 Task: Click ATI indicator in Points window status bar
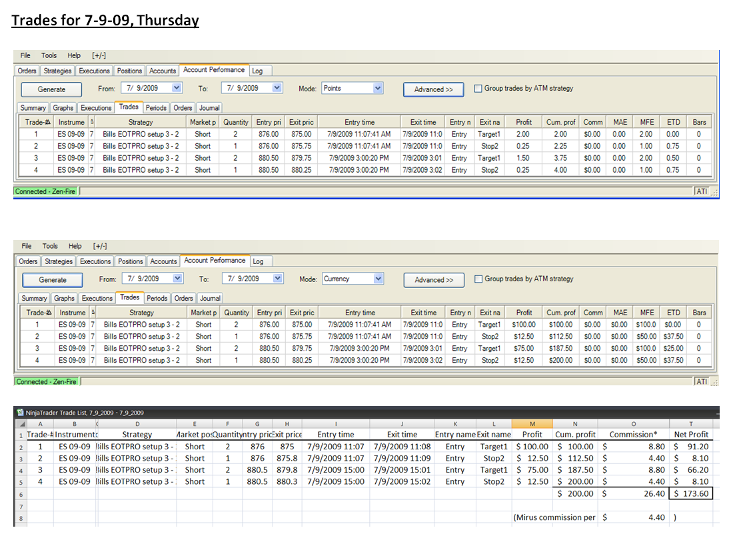(x=702, y=191)
